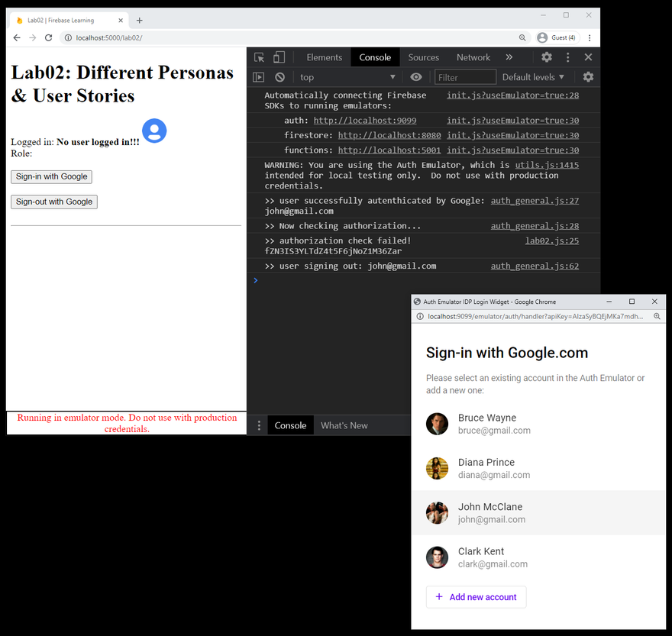Toggle the device toolbar icon
The height and width of the screenshot is (636, 672).
[x=279, y=57]
